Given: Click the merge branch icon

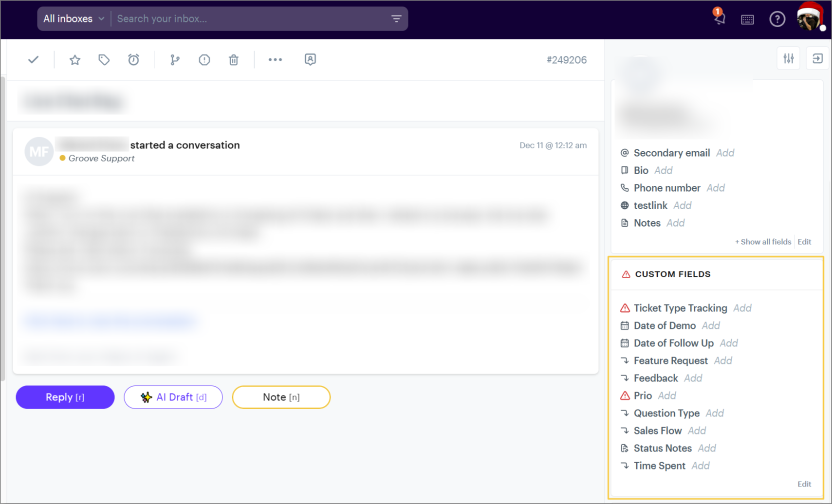Looking at the screenshot, I should click(175, 60).
